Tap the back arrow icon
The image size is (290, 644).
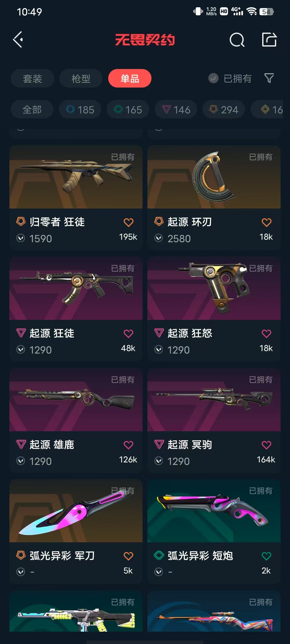point(18,40)
